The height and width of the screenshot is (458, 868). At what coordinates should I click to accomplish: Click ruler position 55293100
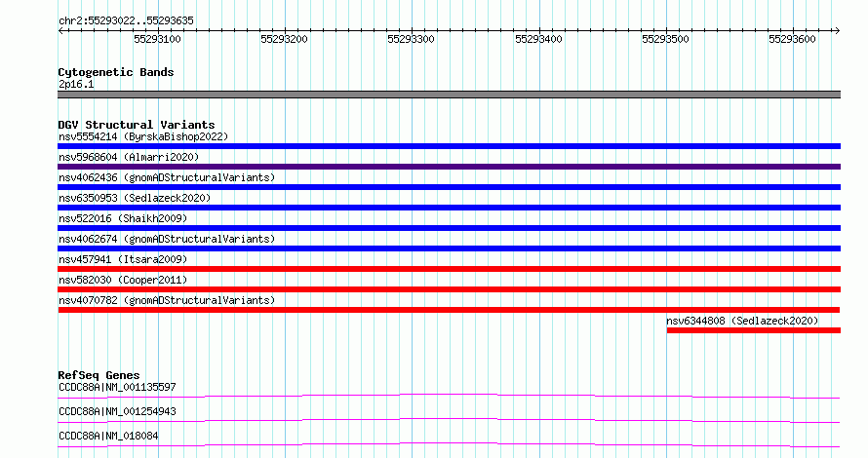(x=157, y=39)
